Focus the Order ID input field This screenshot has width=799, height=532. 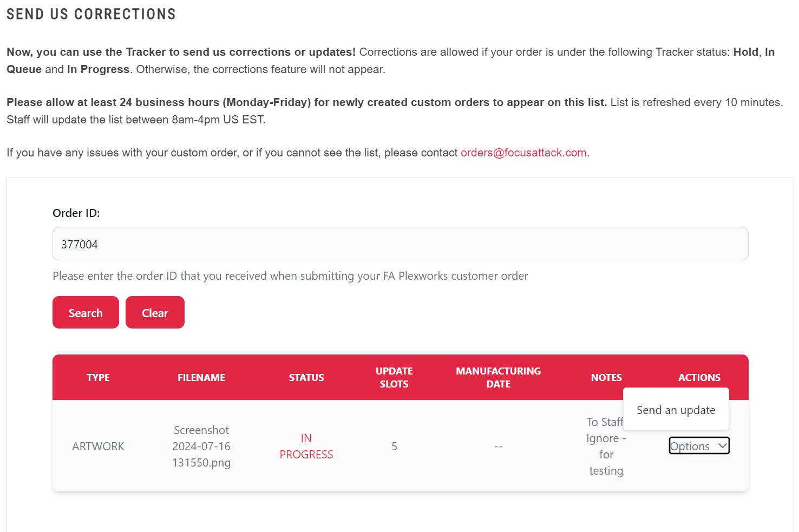400,244
